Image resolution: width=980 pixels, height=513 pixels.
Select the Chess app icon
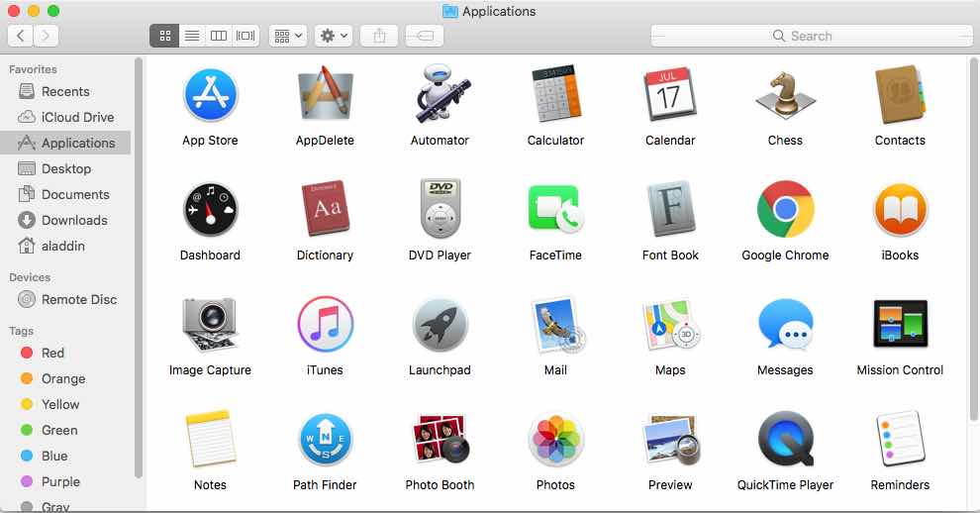tap(785, 95)
